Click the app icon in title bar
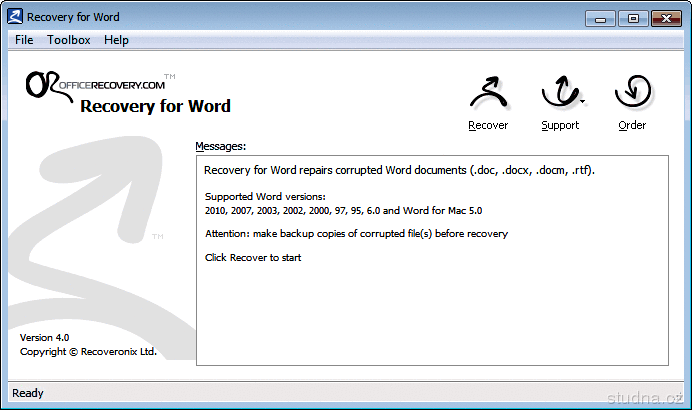Screen dimensions: 692x410 point(14,17)
